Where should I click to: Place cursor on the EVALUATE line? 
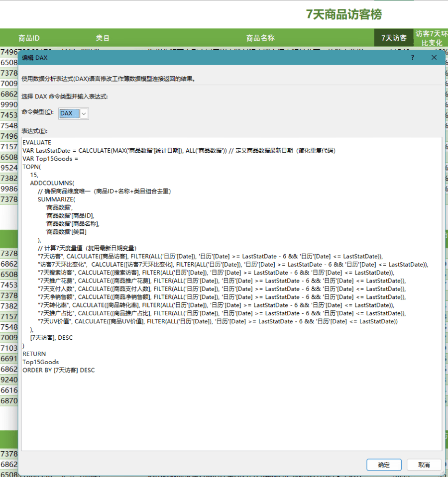(37, 142)
